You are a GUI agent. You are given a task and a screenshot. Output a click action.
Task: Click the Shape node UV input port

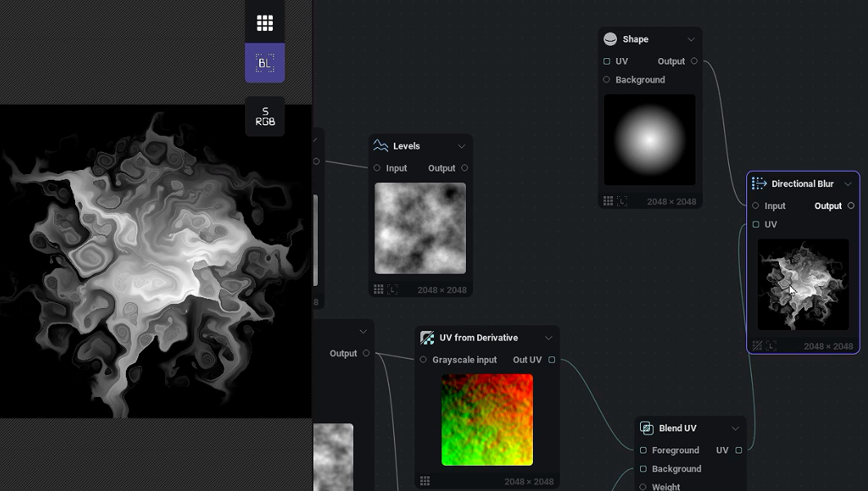pos(606,61)
